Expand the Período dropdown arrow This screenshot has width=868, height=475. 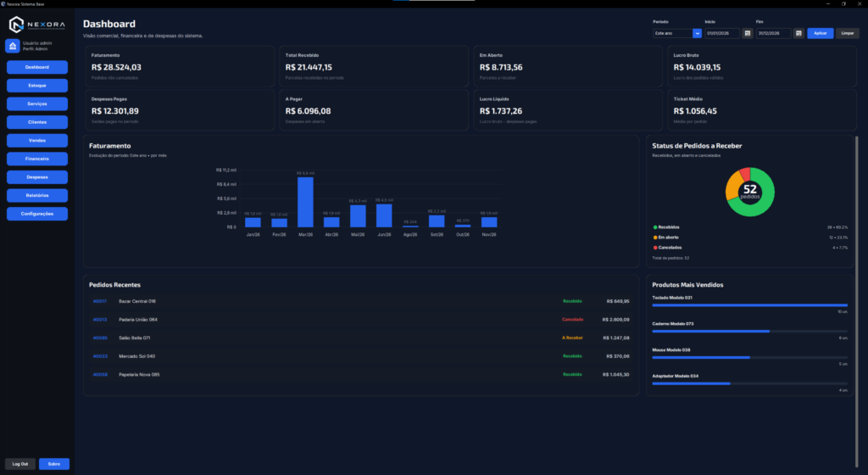(697, 33)
